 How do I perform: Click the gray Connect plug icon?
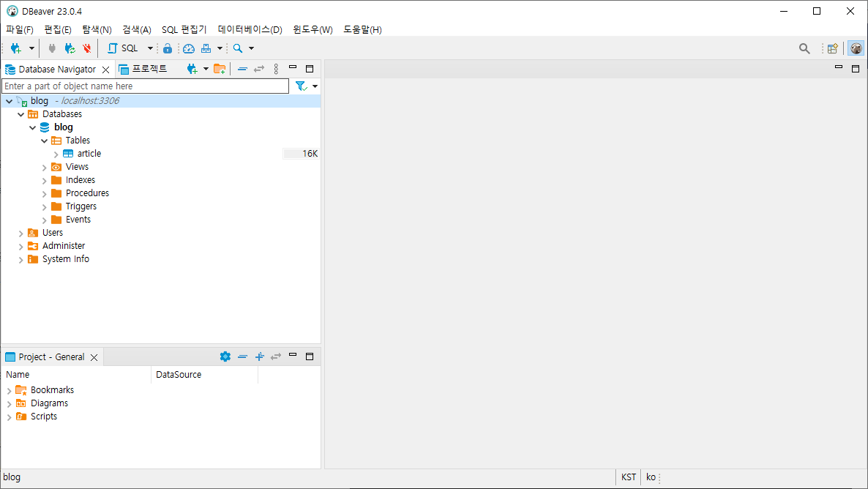tap(52, 49)
